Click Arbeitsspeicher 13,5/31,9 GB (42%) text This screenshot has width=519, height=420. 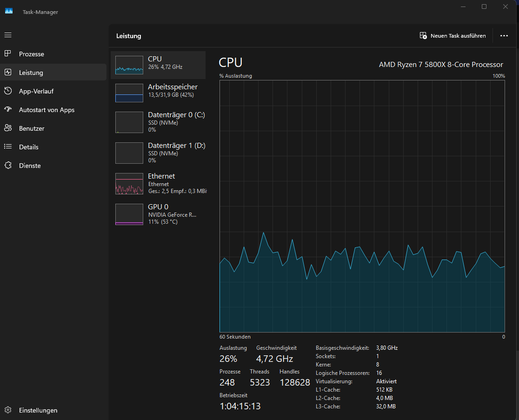tap(171, 95)
